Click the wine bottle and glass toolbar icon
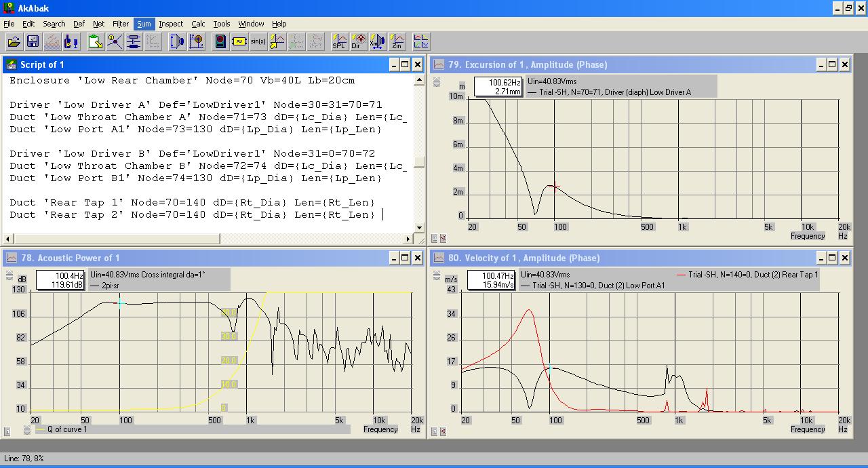This screenshot has height=468, width=868. pos(71,42)
